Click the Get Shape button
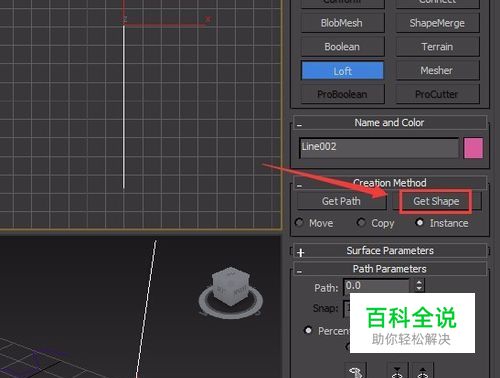500x378 pixels. pyautogui.click(x=436, y=201)
